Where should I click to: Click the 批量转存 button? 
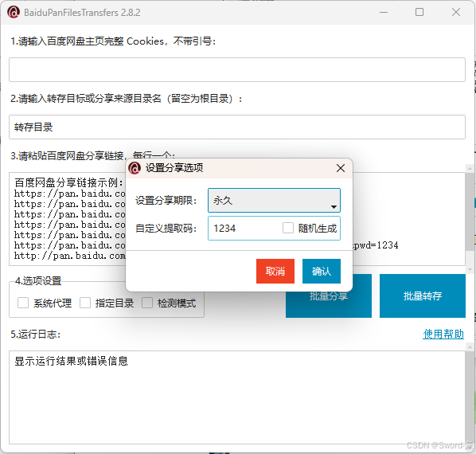422,295
